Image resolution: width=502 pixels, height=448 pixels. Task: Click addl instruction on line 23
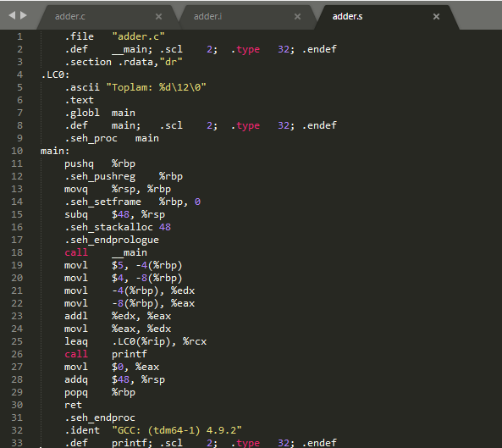76,316
